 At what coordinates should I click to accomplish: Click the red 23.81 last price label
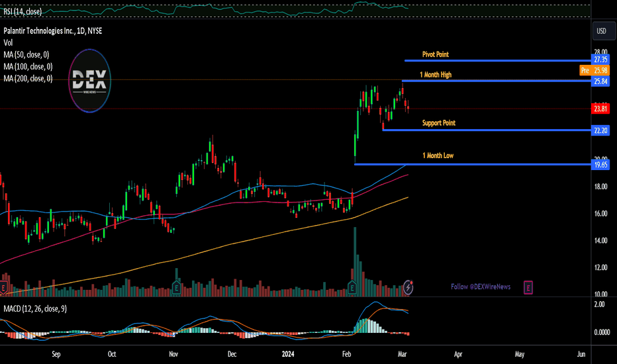pos(600,109)
